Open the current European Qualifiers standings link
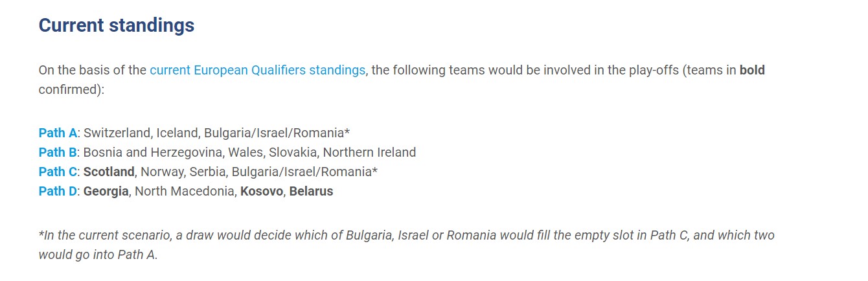 tap(257, 70)
